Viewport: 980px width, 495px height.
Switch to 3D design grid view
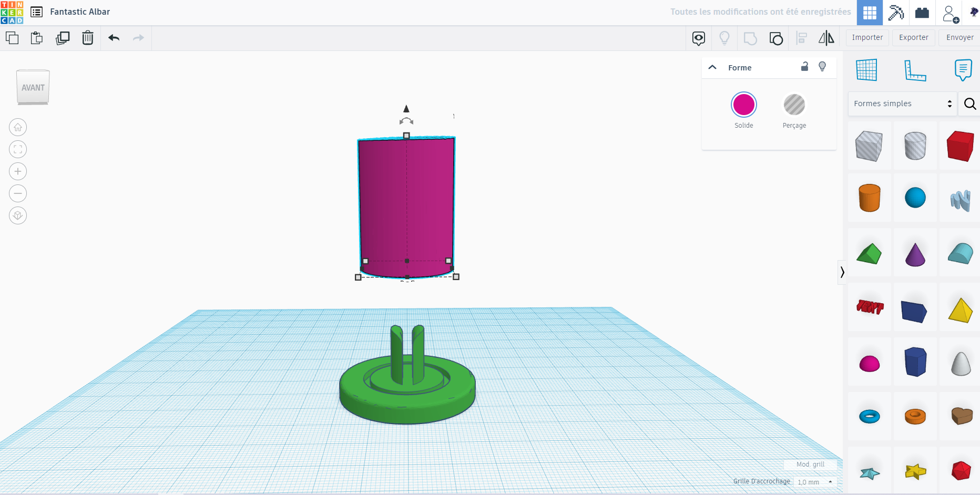click(x=870, y=13)
